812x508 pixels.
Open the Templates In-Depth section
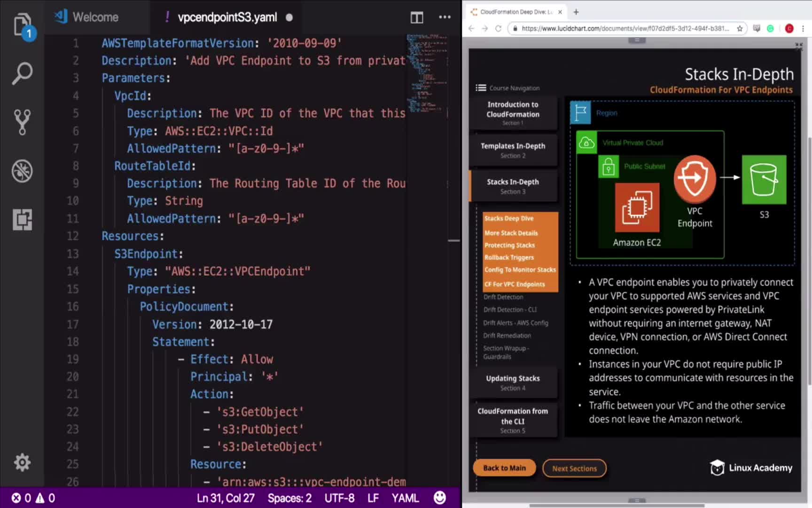click(513, 150)
